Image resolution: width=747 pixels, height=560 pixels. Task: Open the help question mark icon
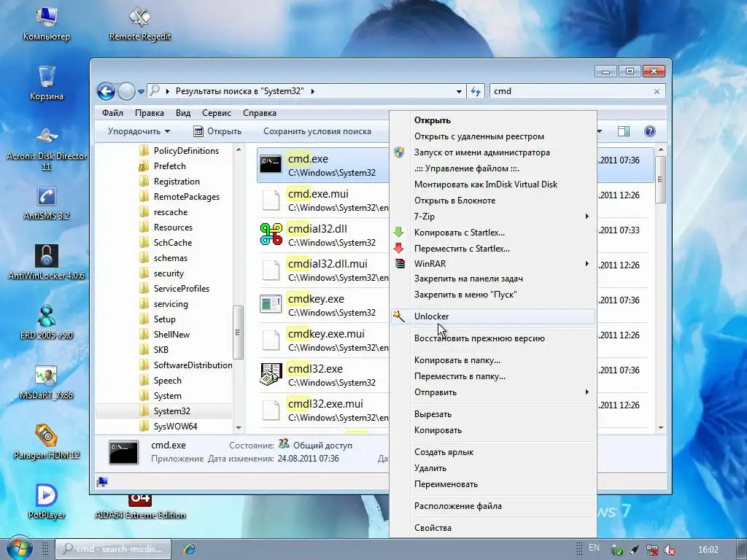click(x=649, y=131)
